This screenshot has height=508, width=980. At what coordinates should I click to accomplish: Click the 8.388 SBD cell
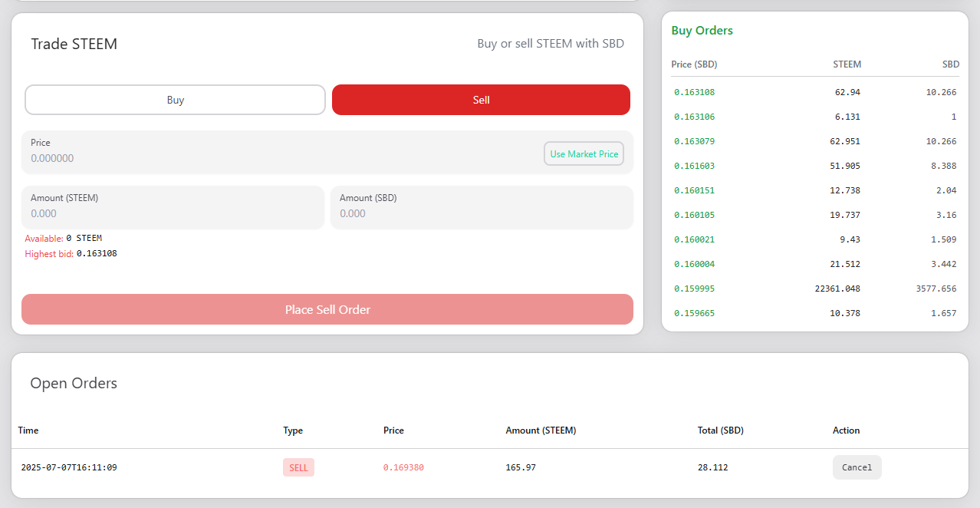click(944, 166)
